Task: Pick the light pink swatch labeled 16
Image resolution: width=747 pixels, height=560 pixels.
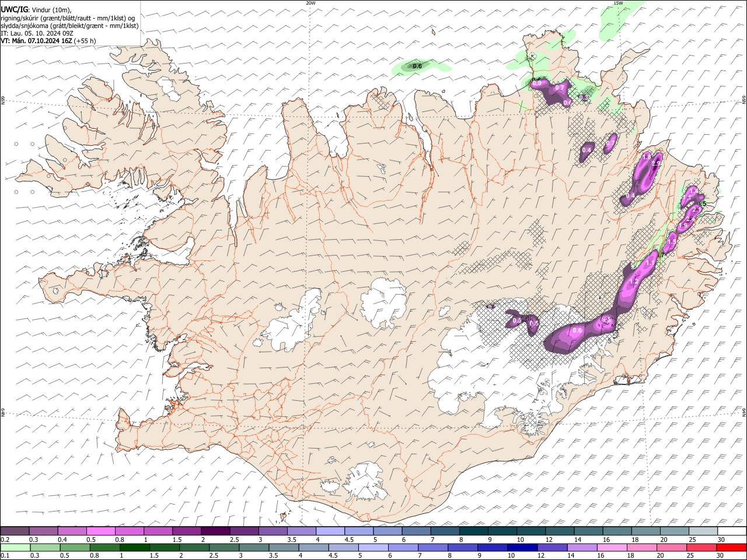Action: pyautogui.click(x=612, y=547)
